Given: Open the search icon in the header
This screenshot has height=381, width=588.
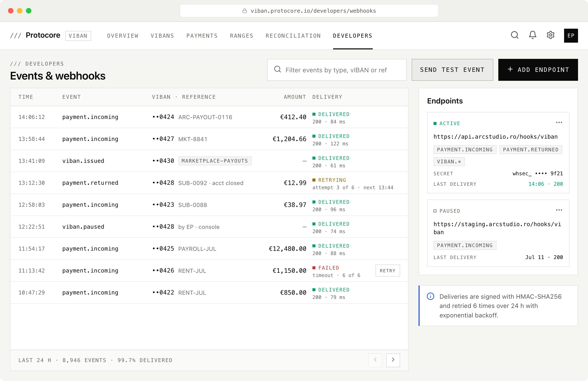Looking at the screenshot, I should tap(515, 35).
